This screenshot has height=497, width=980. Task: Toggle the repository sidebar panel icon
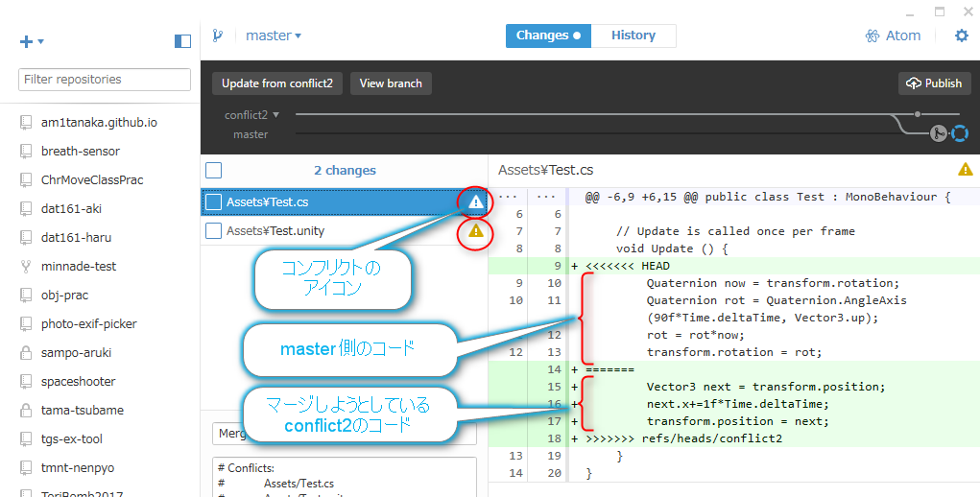[x=182, y=41]
